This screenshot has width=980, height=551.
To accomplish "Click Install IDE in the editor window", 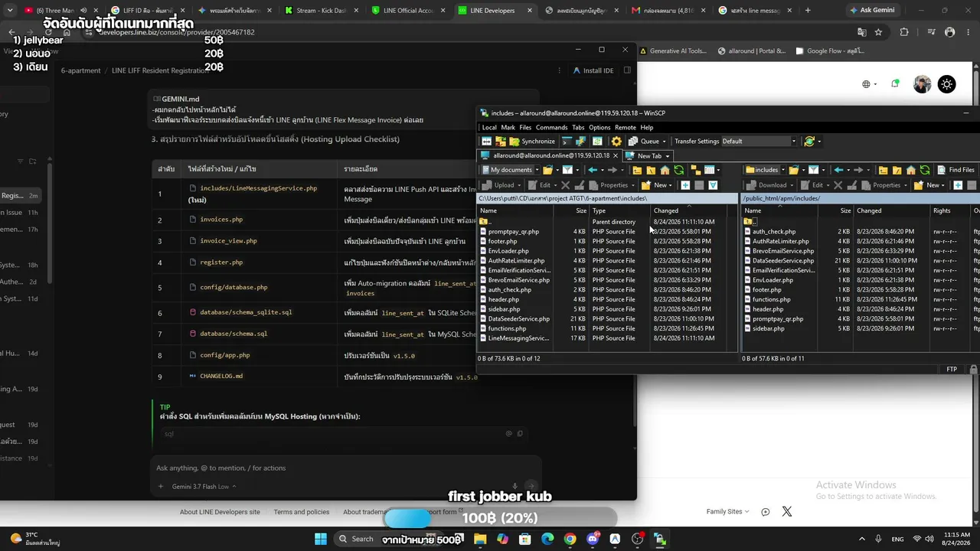I will click(593, 70).
